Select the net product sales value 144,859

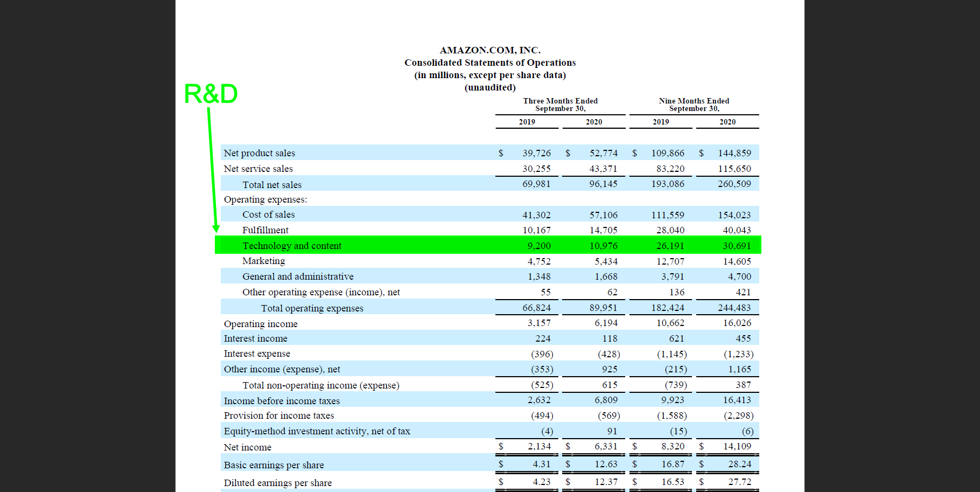[x=734, y=153]
